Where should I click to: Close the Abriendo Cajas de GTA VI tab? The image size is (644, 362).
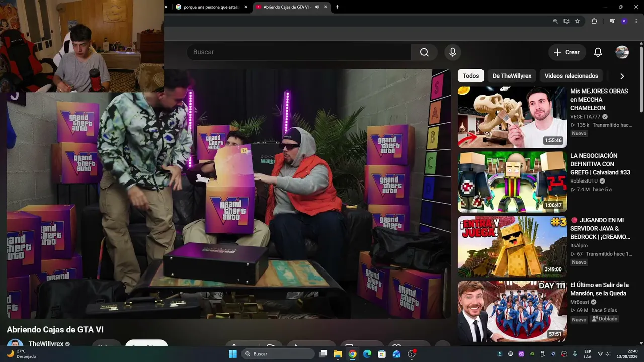pos(326,7)
